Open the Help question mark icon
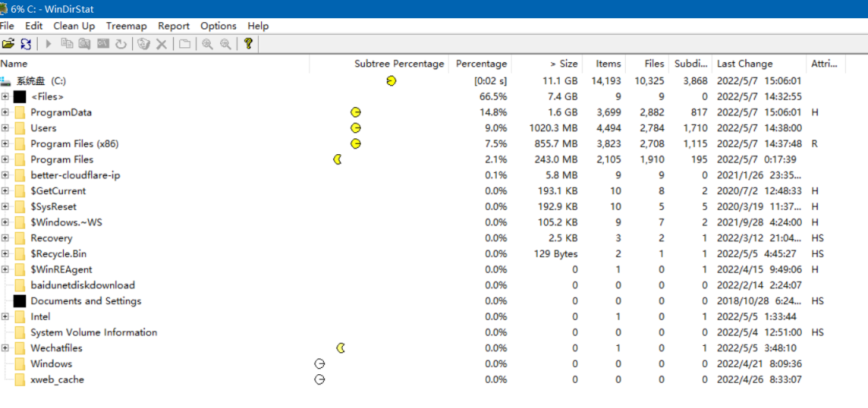Image resolution: width=868 pixels, height=408 pixels. click(248, 44)
